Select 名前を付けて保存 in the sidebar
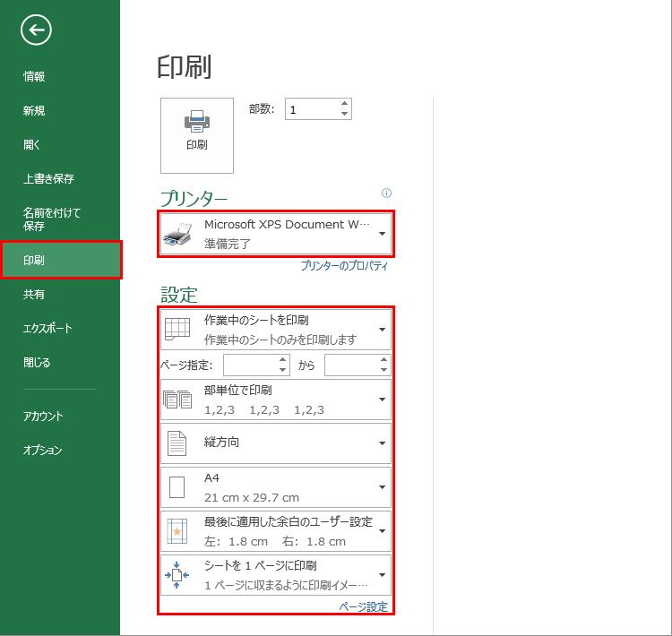Viewport: 672px width, 636px height. (52, 219)
